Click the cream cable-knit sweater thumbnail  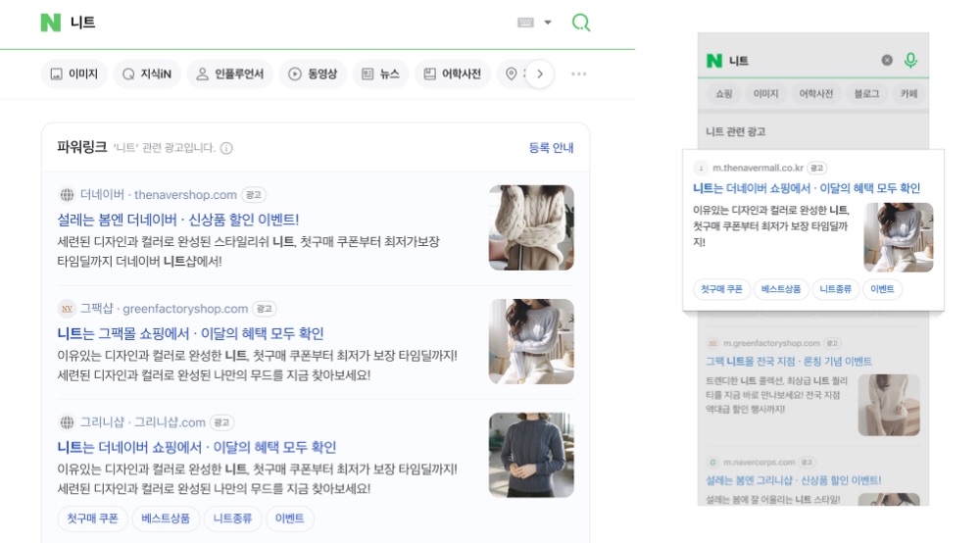[x=531, y=227]
